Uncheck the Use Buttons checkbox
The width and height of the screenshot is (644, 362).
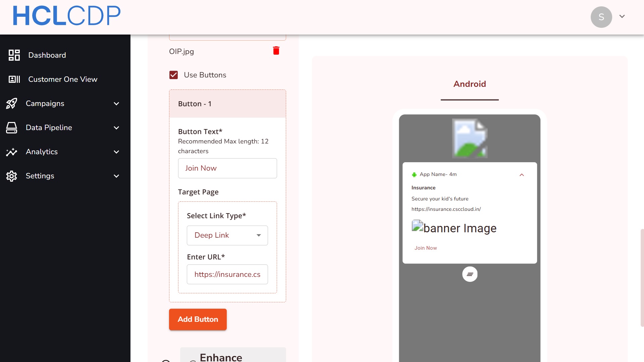click(173, 75)
